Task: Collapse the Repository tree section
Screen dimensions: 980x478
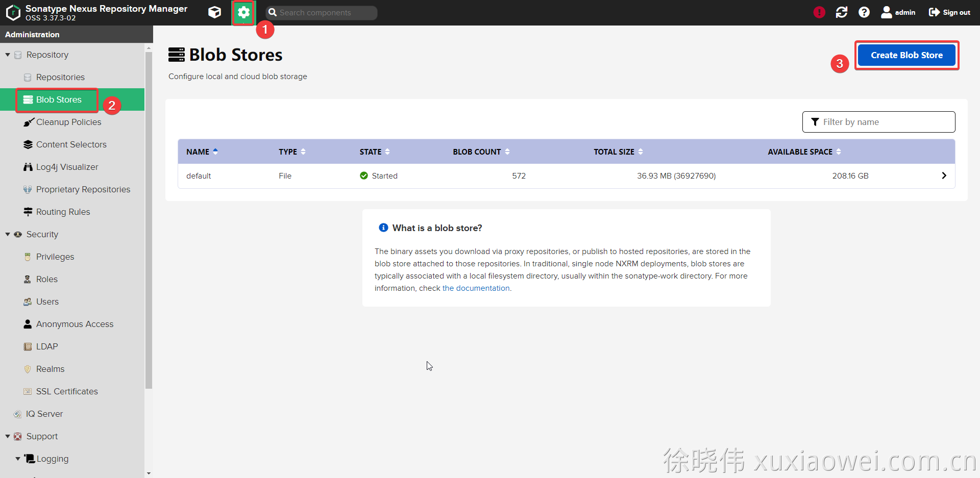Action: [8, 55]
